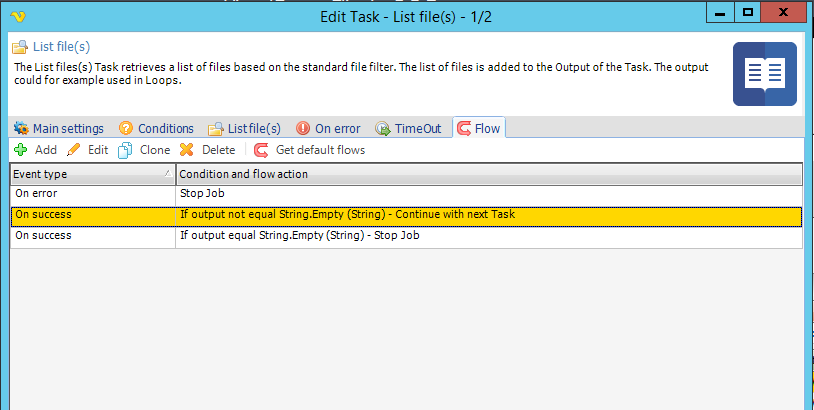Open the List file(s) tab

[245, 128]
